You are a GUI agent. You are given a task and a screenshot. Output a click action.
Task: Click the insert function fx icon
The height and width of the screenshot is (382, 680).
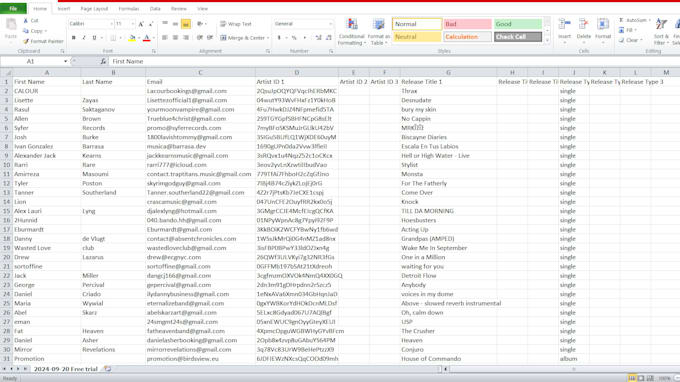103,62
